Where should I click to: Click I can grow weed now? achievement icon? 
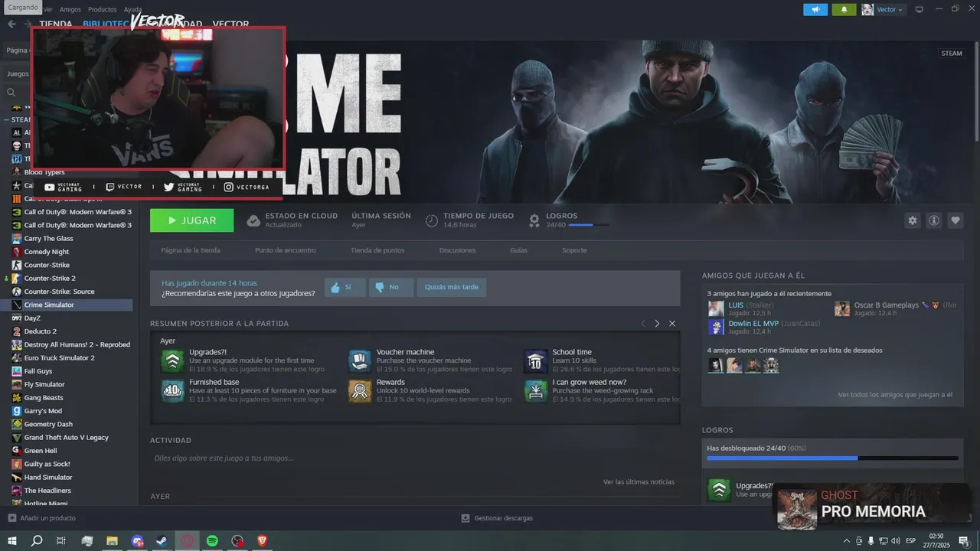point(536,390)
